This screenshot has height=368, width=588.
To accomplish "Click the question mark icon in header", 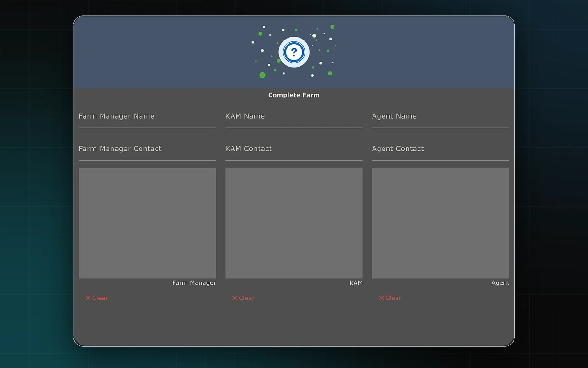I will click(x=294, y=52).
